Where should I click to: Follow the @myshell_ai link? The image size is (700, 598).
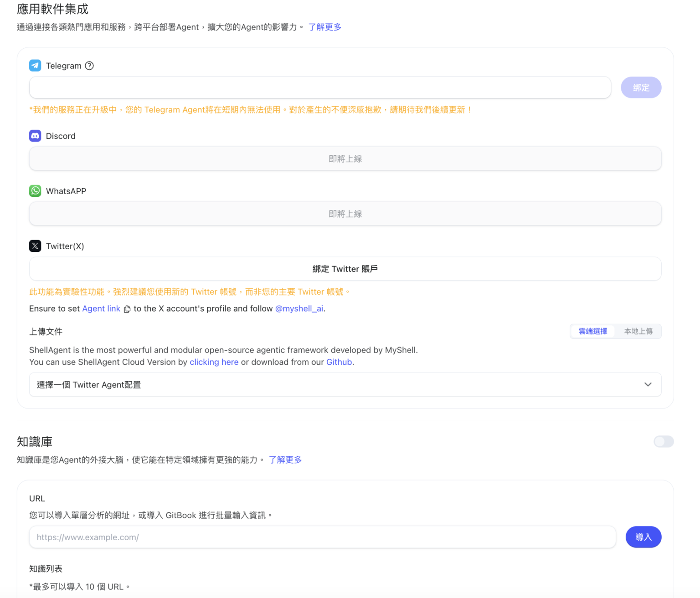click(x=299, y=308)
